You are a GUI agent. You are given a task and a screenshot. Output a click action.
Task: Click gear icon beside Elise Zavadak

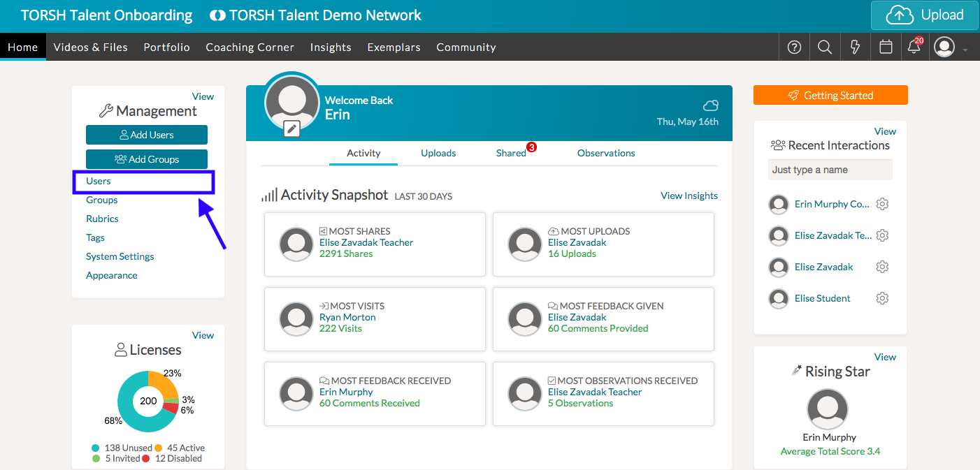[x=882, y=267]
